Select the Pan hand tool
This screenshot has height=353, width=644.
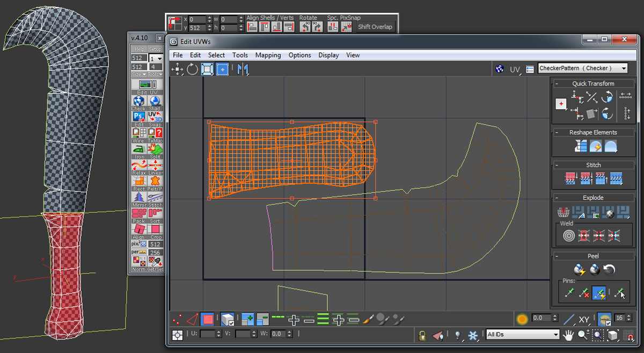568,335
